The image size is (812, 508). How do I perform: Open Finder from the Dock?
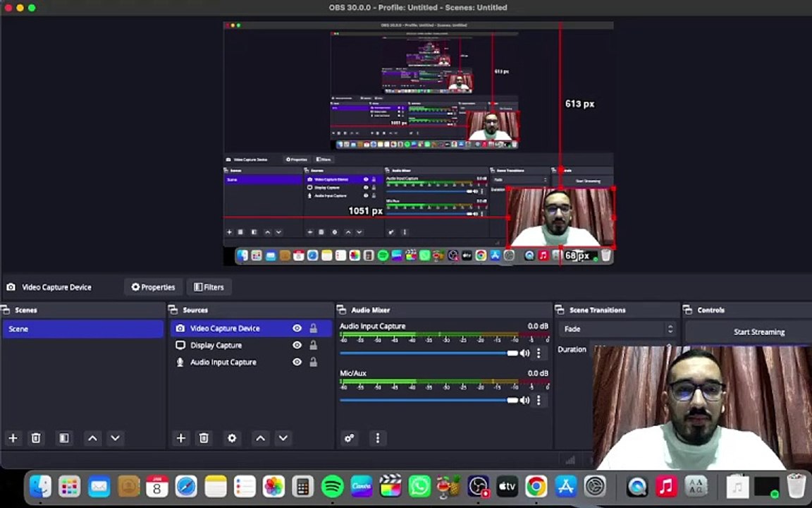click(40, 487)
